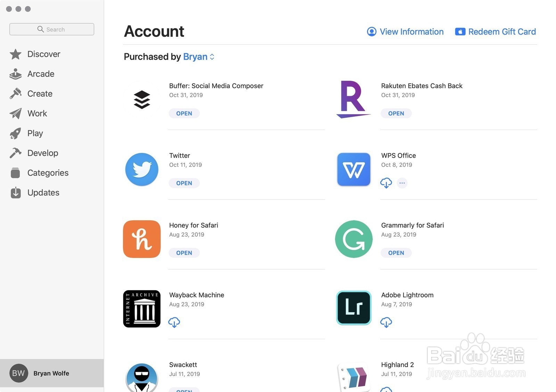Open the Grammarly for Safari icon
The width and height of the screenshot is (556, 392).
pyautogui.click(x=354, y=239)
